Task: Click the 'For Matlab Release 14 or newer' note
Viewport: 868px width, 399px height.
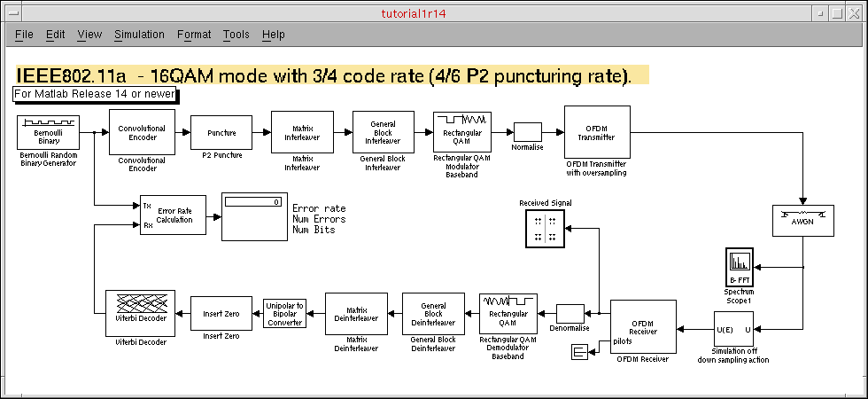Action: click(94, 94)
